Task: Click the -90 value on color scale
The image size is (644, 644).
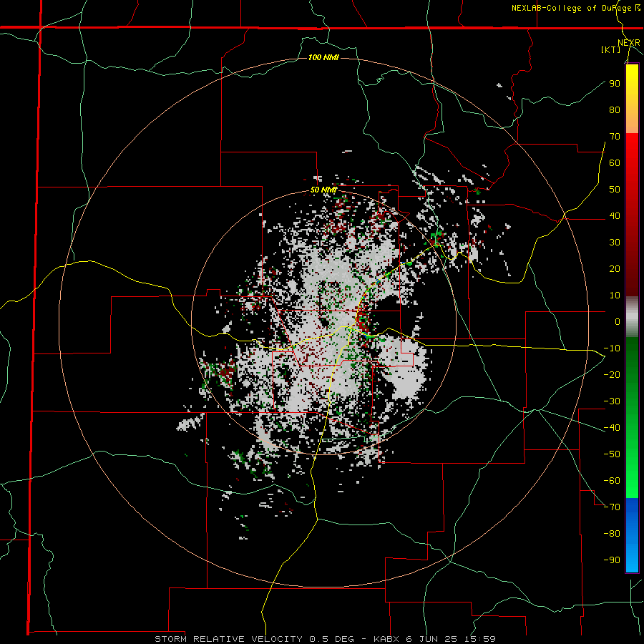Action: [x=612, y=560]
